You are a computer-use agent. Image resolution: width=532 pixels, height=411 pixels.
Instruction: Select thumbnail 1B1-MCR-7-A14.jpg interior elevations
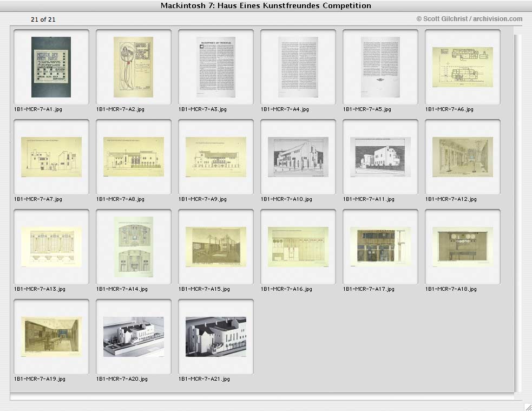pyautogui.click(x=133, y=247)
